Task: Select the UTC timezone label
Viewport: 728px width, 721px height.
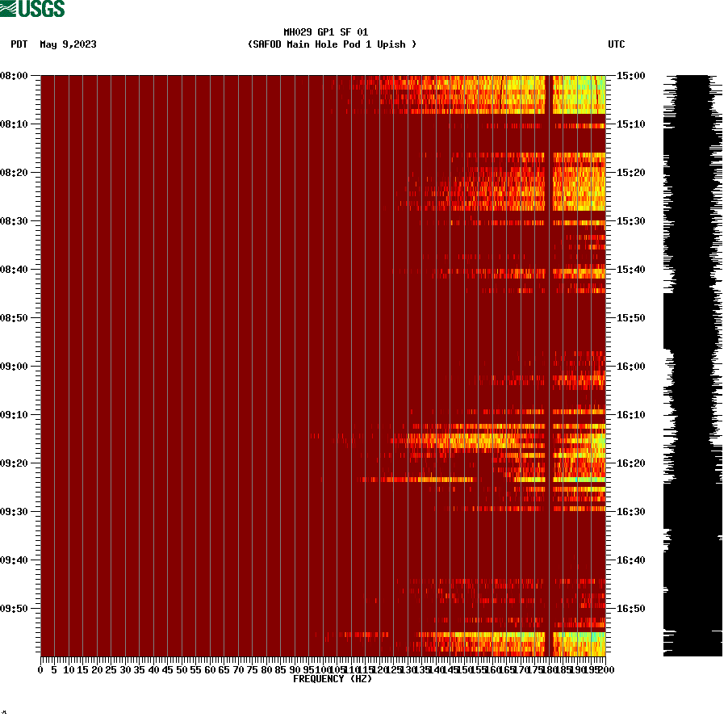Action: pyautogui.click(x=617, y=45)
